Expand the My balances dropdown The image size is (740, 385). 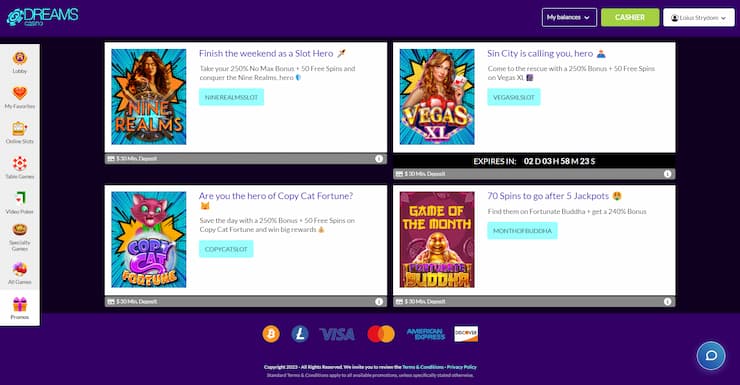569,17
